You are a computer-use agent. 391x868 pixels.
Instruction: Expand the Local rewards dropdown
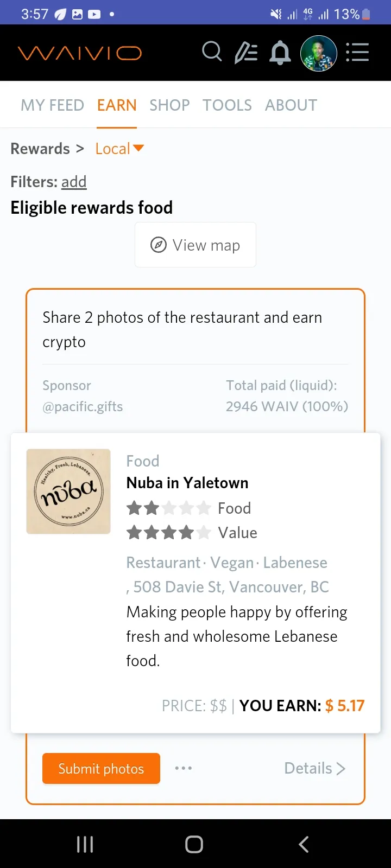tap(119, 149)
